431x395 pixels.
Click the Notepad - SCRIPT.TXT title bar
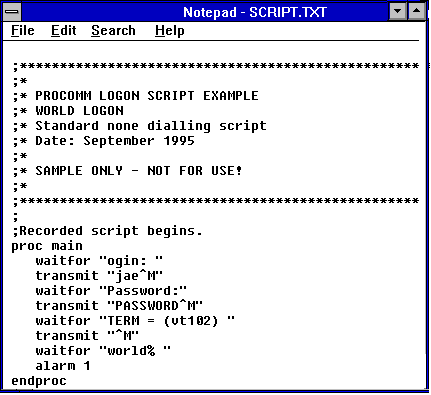pos(255,12)
